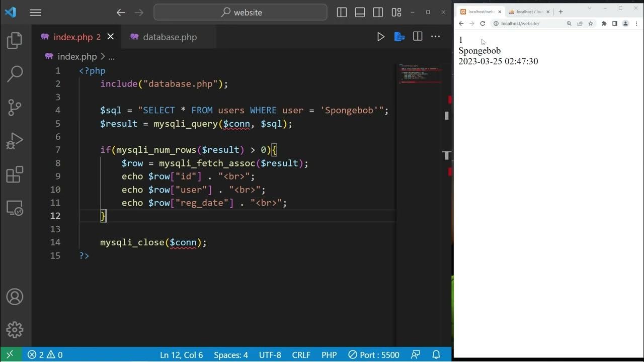Screen dimensions: 644x362
Task: Open the Remote Explorer view
Action: [x=15, y=208]
